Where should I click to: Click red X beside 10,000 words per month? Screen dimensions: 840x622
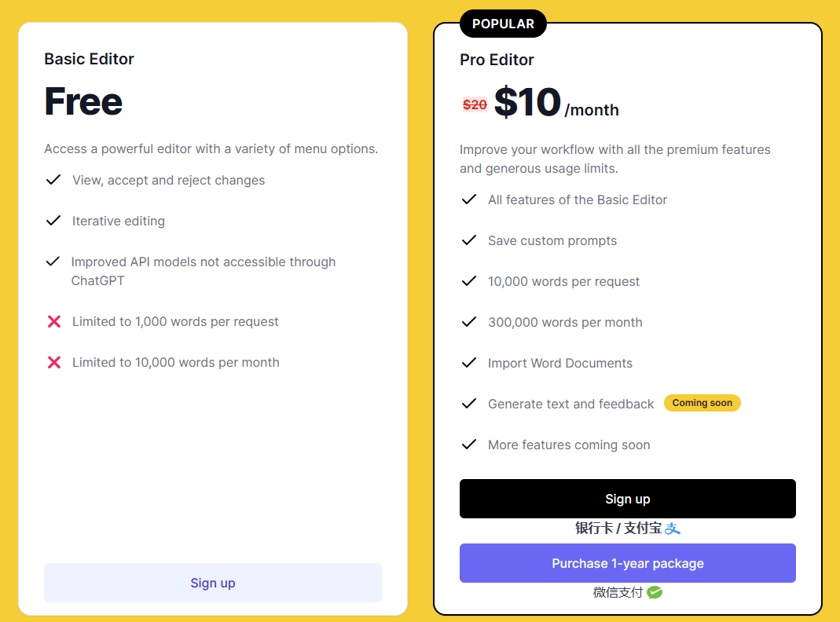click(54, 362)
